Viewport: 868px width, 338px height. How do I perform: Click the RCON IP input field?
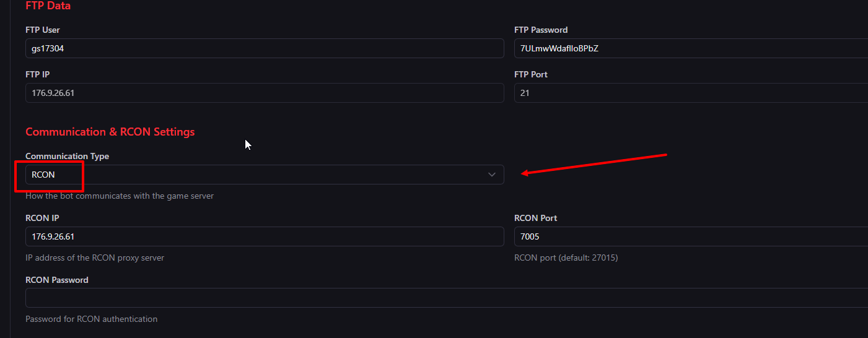265,236
